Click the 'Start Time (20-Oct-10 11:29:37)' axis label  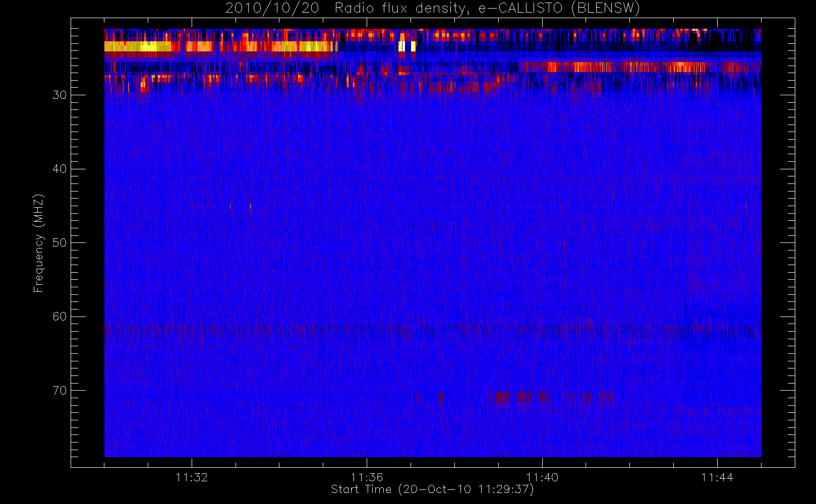[x=432, y=489]
